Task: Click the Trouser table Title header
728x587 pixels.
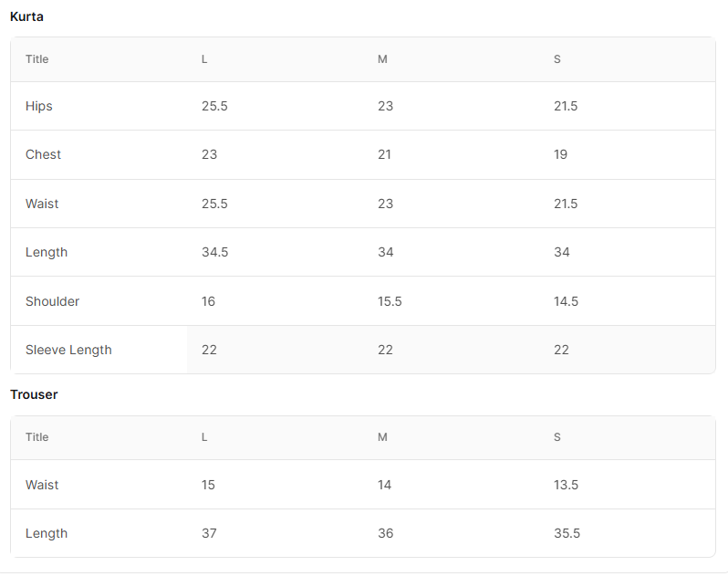Action: pos(37,437)
